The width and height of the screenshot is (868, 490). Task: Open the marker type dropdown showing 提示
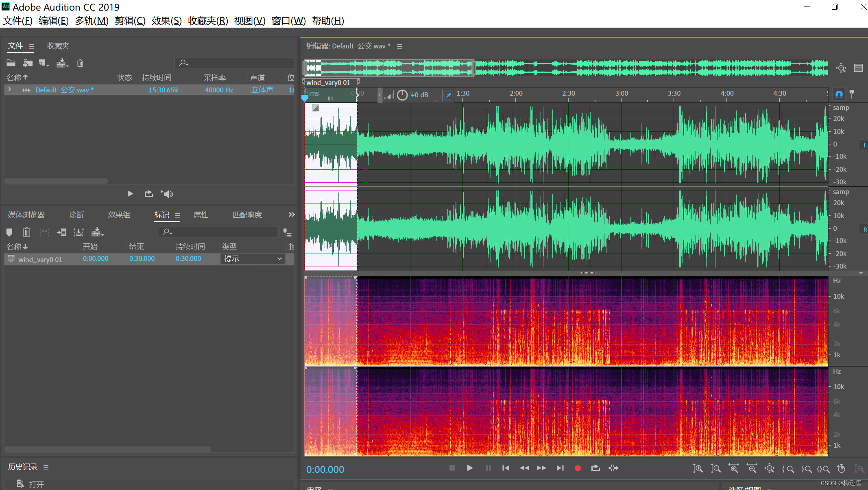pos(253,259)
